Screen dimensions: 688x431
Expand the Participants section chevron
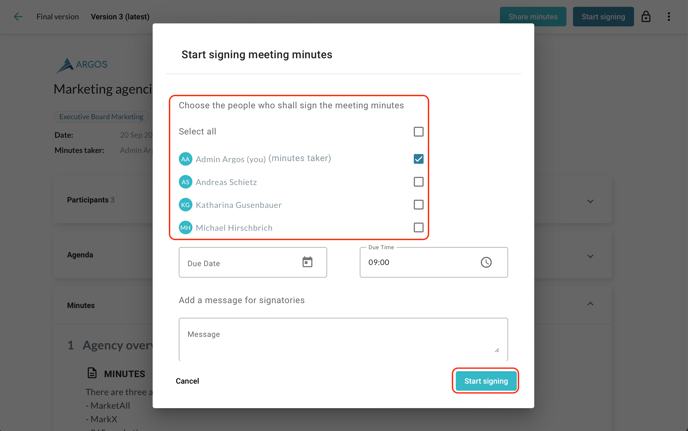pyautogui.click(x=590, y=201)
